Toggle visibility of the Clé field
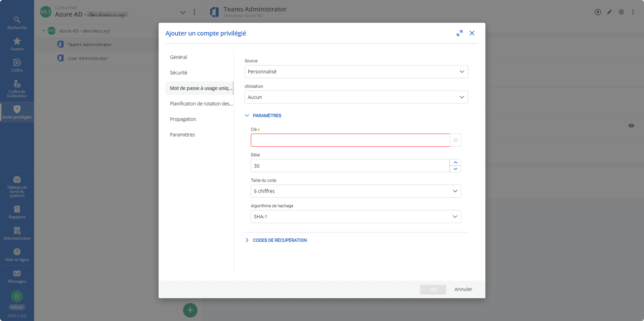Screen dimensions: 644x321 tap(455, 140)
